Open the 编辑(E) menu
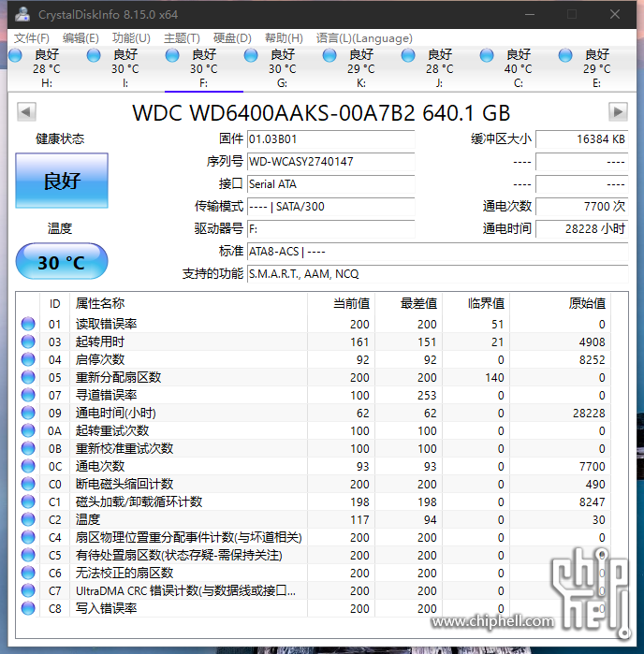 tap(80, 38)
